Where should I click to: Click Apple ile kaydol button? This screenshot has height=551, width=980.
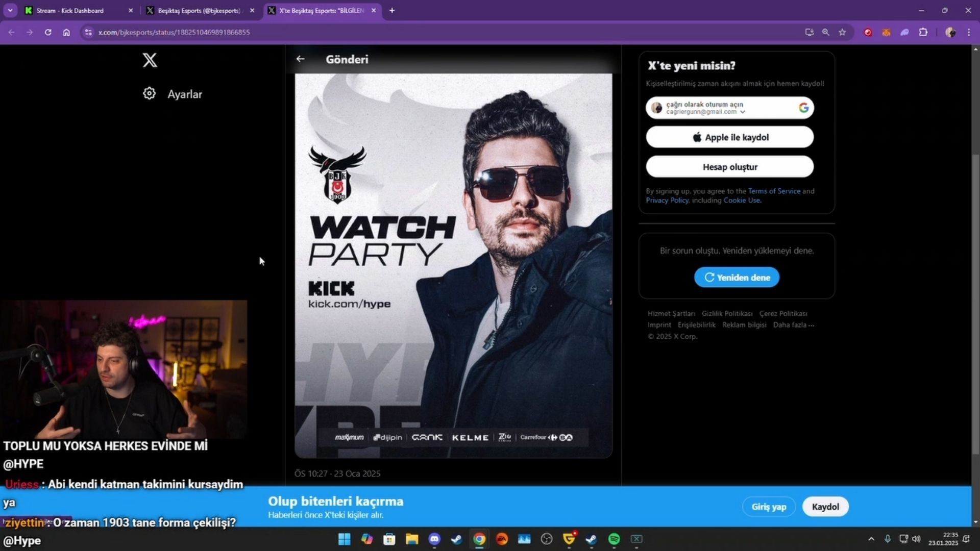click(730, 137)
